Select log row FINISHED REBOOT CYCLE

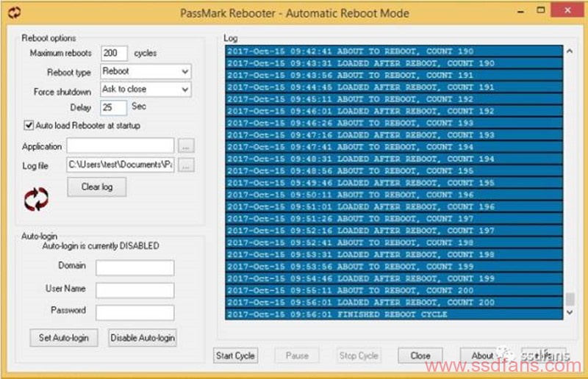pos(394,314)
